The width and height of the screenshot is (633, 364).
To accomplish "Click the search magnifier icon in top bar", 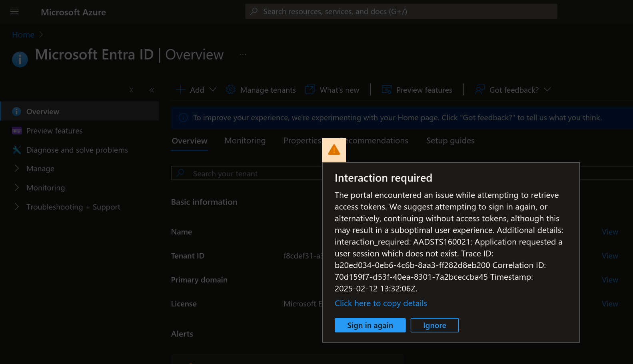I will click(x=254, y=12).
